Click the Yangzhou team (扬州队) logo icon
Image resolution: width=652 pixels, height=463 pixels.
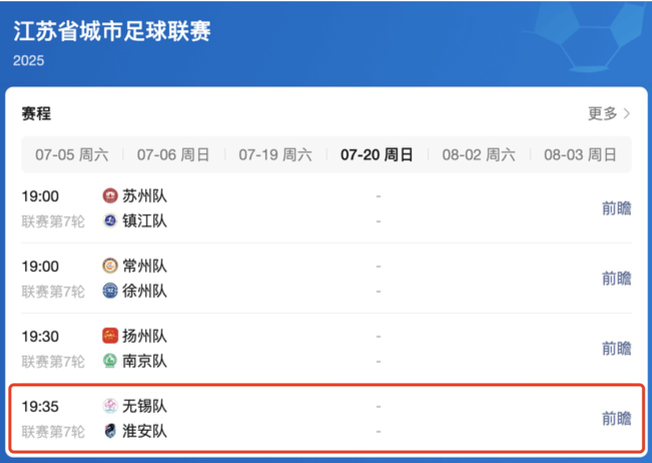[110, 336]
